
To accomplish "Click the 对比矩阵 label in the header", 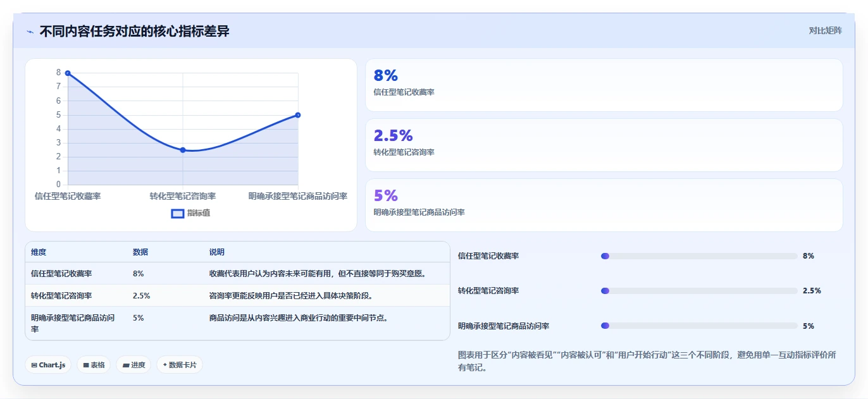I will tap(826, 30).
